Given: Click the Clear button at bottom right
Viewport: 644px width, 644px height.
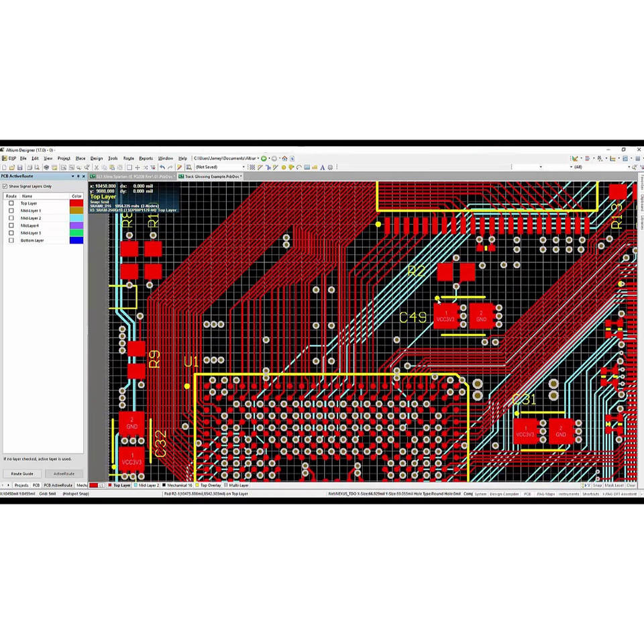Looking at the screenshot, I should click(x=631, y=485).
